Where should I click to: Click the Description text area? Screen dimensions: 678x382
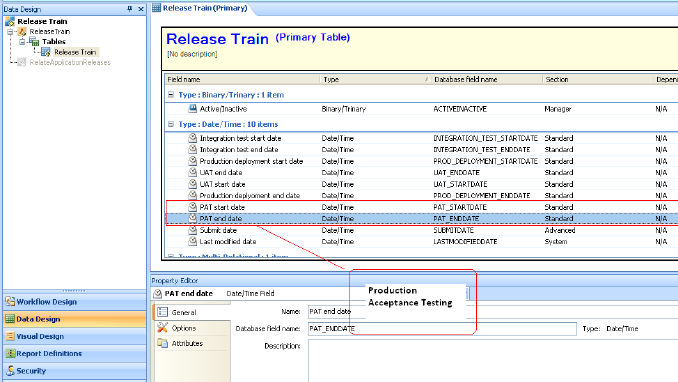[493, 361]
